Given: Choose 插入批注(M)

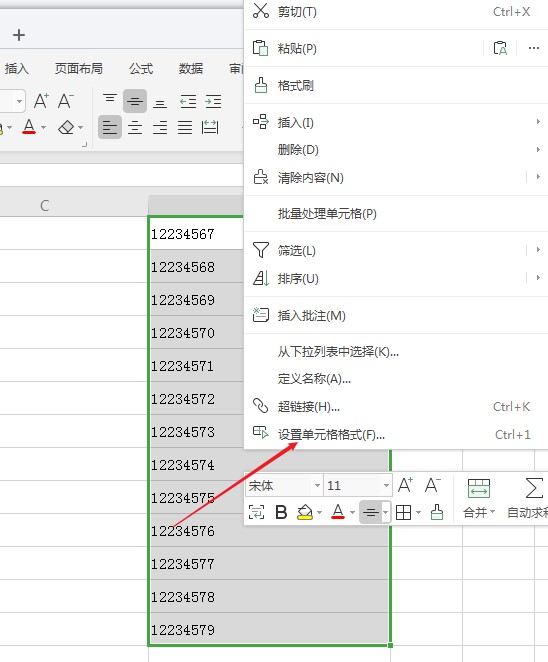Looking at the screenshot, I should [396, 315].
